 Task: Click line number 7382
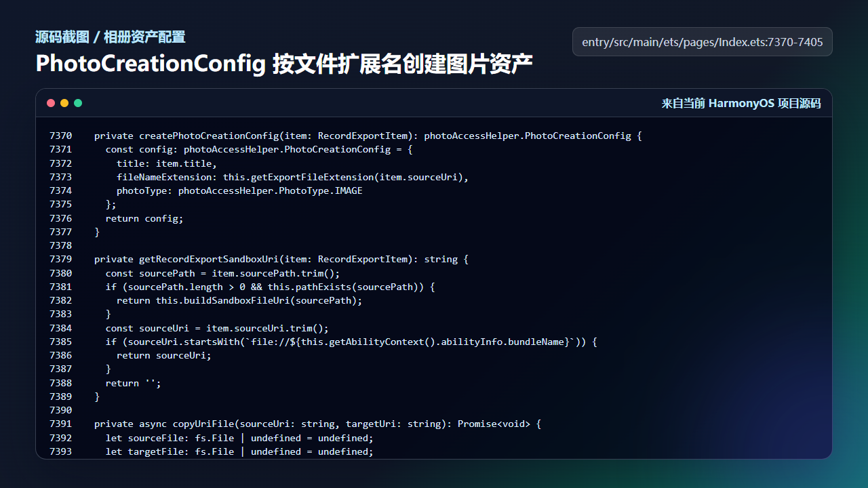pyautogui.click(x=60, y=300)
